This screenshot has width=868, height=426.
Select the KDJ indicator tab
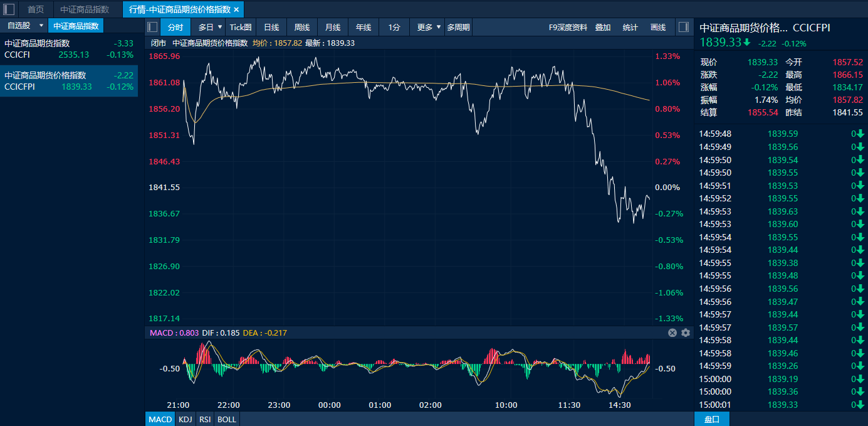pyautogui.click(x=185, y=419)
